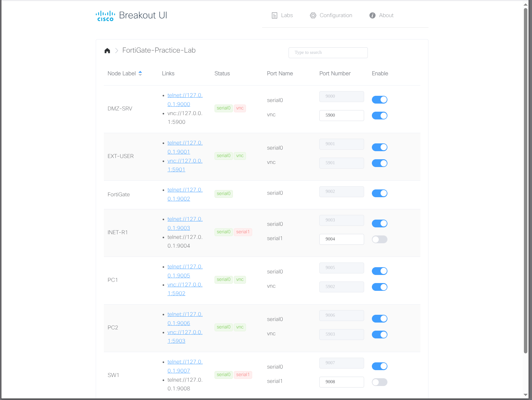Click the search input field
This screenshot has width=532, height=400.
[328, 53]
